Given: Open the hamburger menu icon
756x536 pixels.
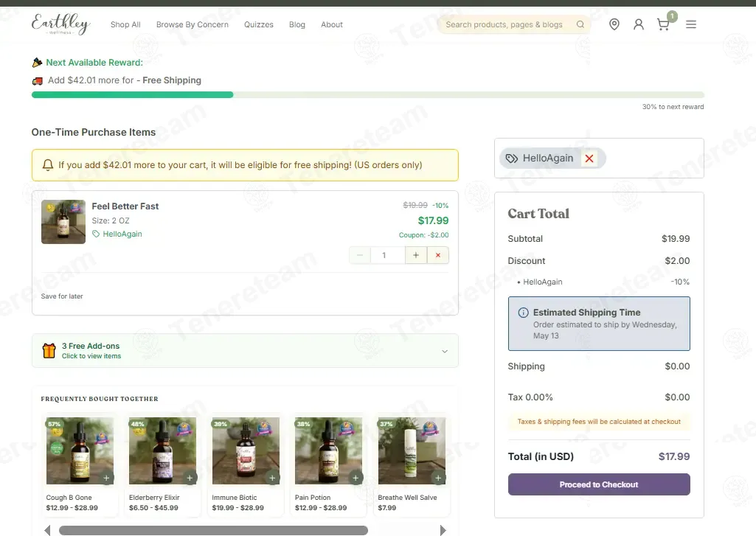Looking at the screenshot, I should coord(691,24).
